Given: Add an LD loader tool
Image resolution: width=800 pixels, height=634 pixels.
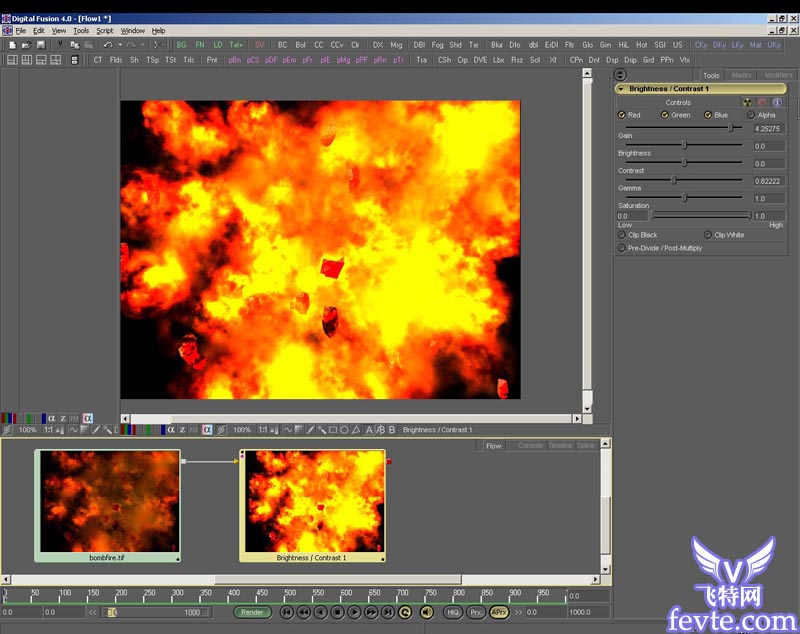Looking at the screenshot, I should (218, 45).
